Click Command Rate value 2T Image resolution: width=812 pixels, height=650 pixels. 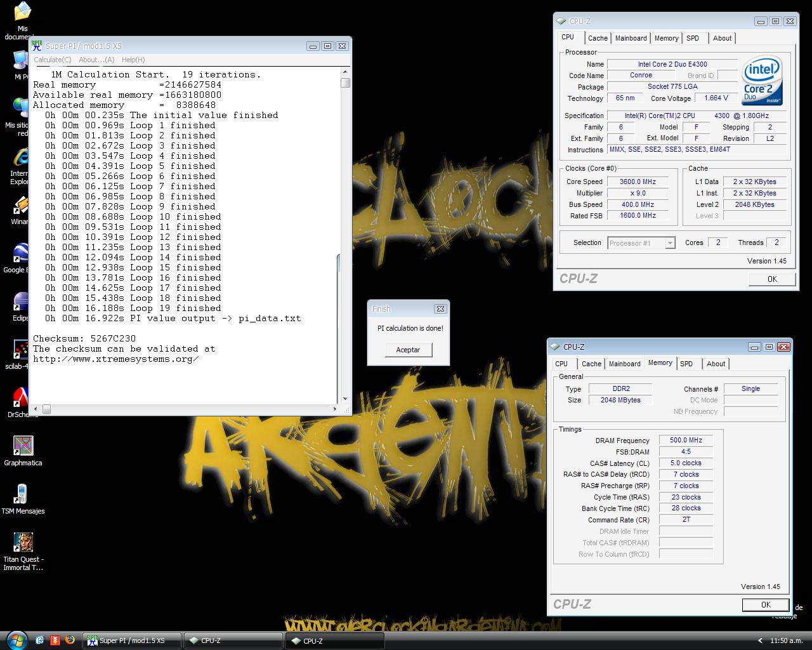pyautogui.click(x=686, y=519)
